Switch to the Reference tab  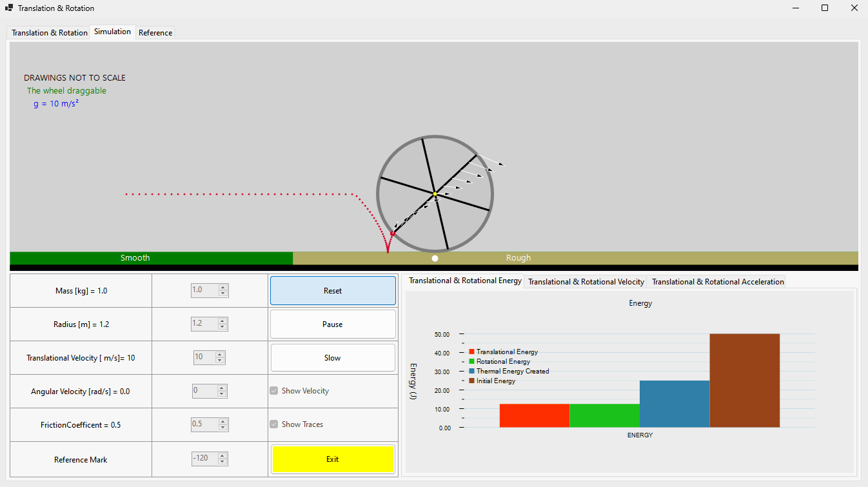[155, 32]
